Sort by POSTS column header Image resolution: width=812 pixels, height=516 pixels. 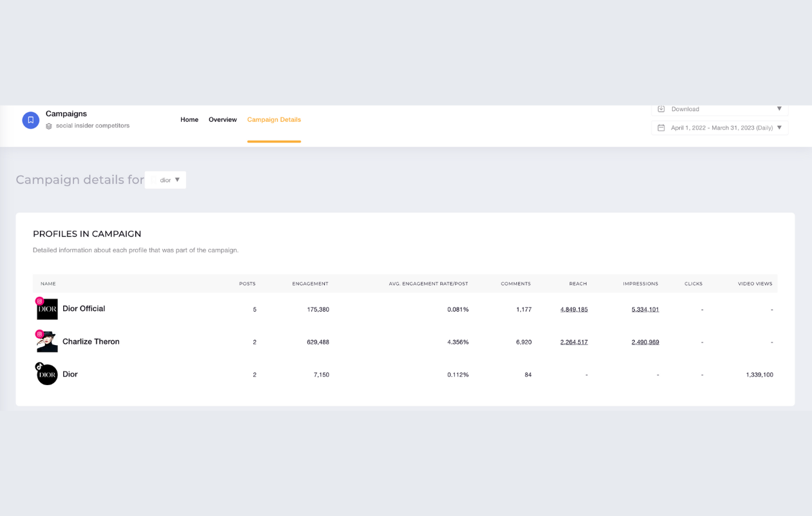coord(247,284)
